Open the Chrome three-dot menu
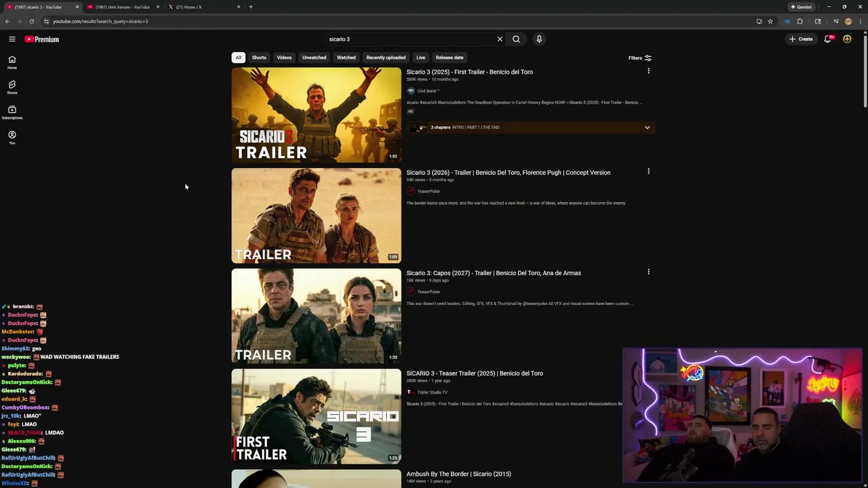 point(861,21)
